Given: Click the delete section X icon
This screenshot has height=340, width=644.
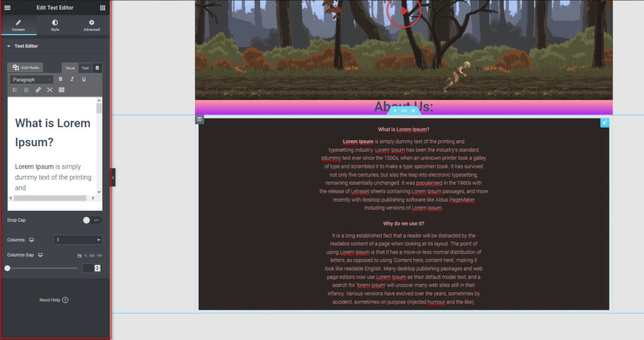Looking at the screenshot, I should [x=413, y=111].
